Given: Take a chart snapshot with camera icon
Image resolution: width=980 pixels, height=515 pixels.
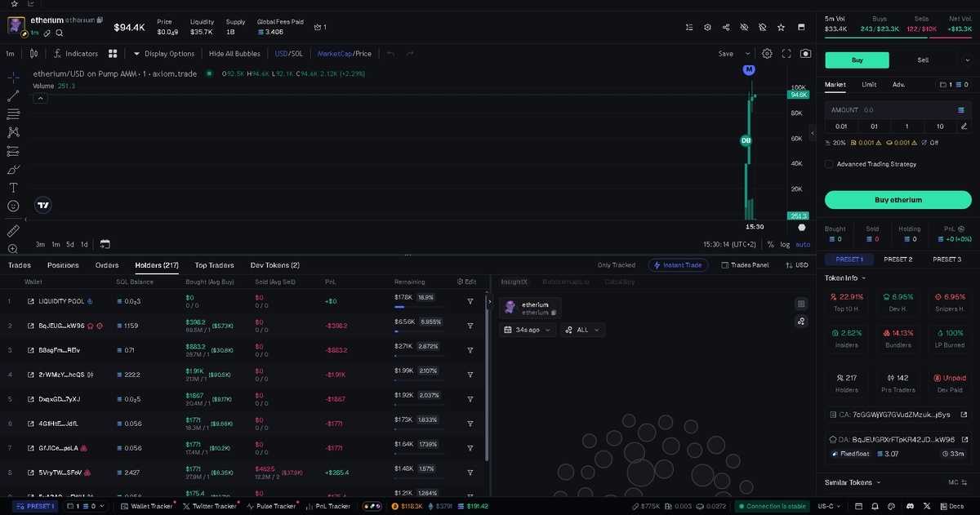Looking at the screenshot, I should coord(806,54).
